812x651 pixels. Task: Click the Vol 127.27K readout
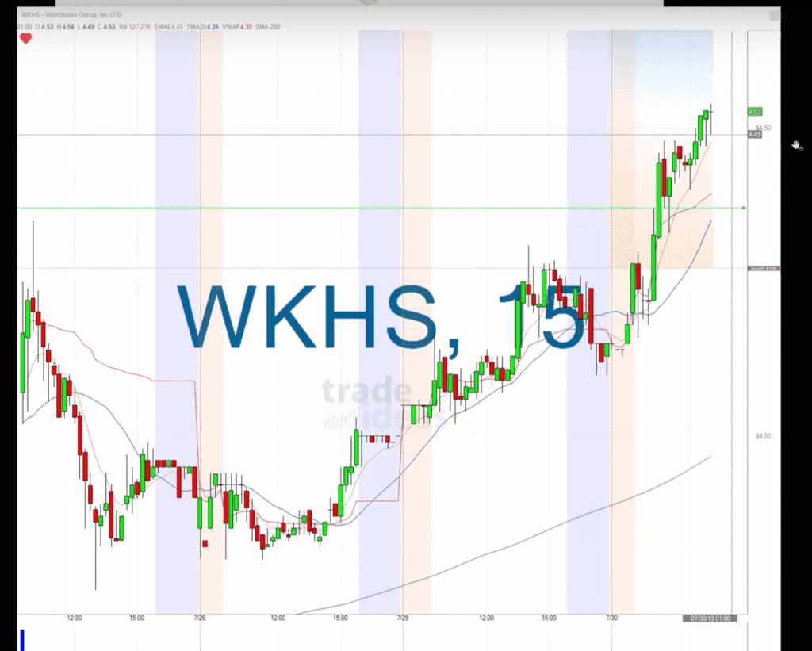[135, 26]
